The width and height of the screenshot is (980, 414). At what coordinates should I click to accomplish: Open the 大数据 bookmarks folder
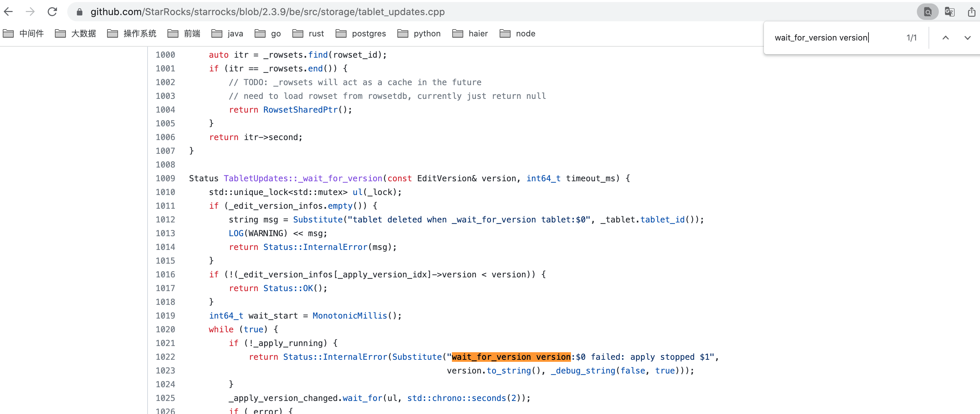point(75,34)
